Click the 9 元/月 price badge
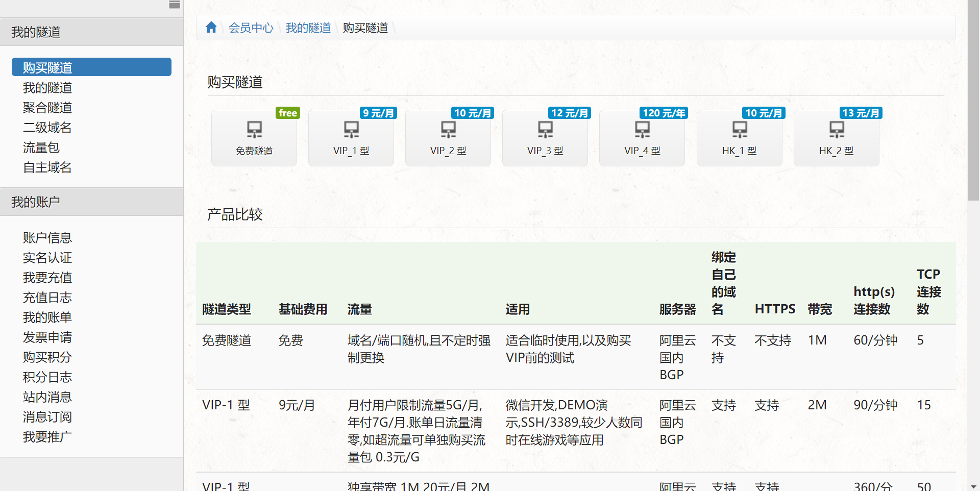 378,113
